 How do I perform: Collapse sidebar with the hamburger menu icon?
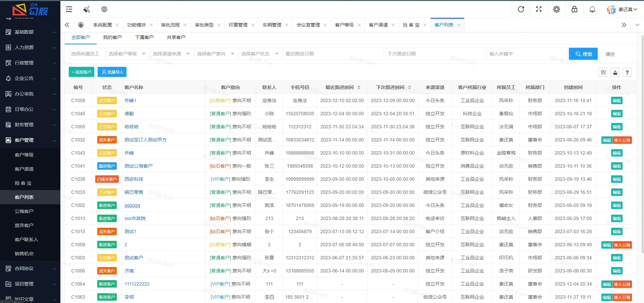69,9
